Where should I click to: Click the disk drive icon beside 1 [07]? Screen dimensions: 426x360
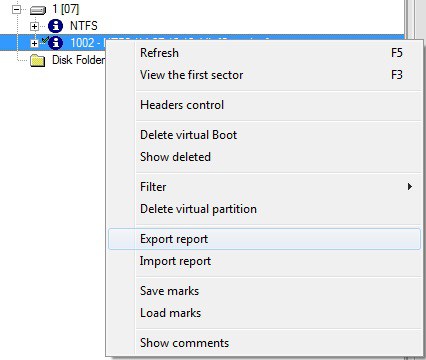(x=38, y=10)
